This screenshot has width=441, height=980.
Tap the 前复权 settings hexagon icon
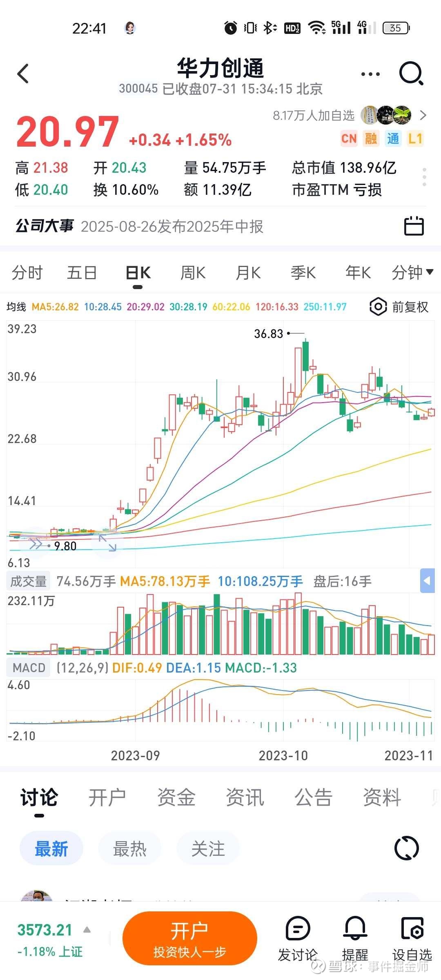pyautogui.click(x=378, y=307)
